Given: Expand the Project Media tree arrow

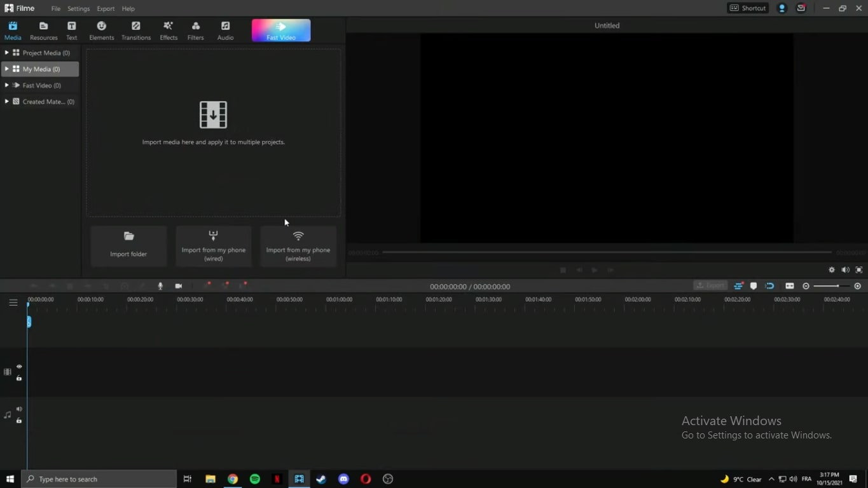Looking at the screenshot, I should click(6, 53).
